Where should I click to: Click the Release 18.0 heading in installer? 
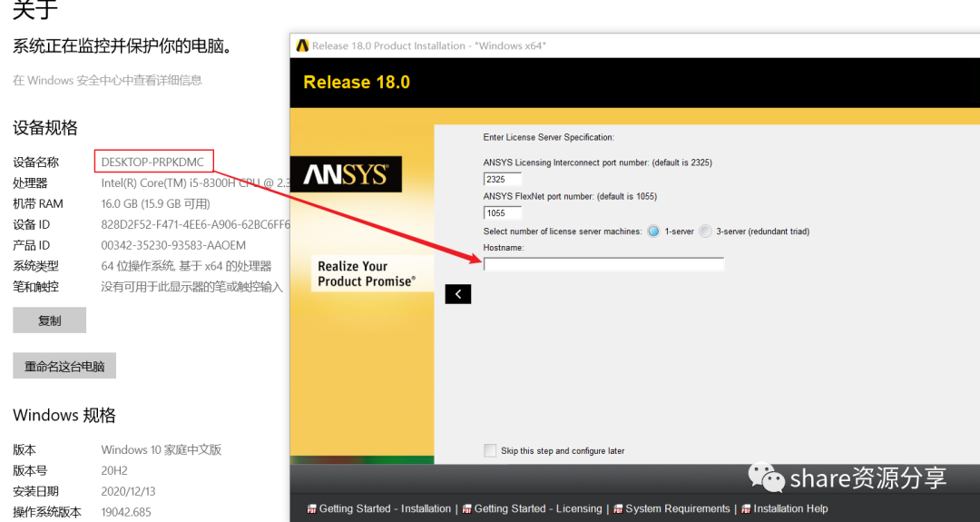pyautogui.click(x=357, y=82)
